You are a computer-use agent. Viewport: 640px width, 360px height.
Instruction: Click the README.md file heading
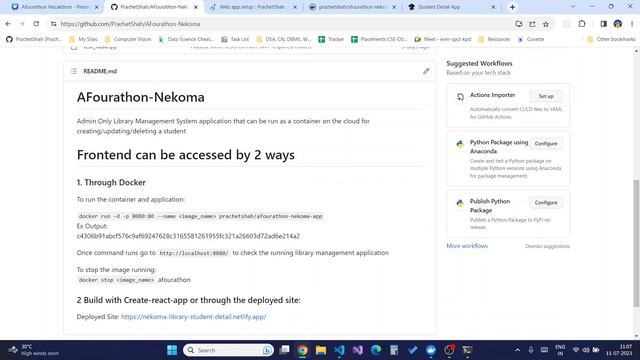(x=100, y=71)
